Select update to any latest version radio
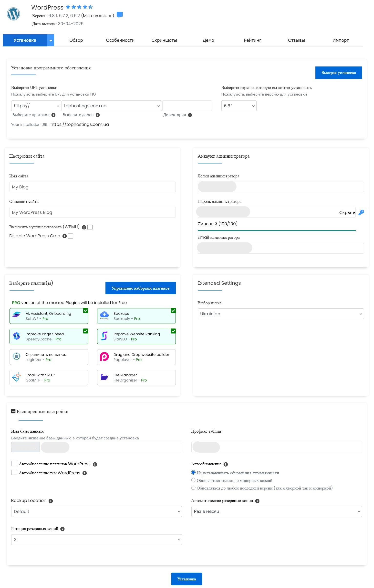The image size is (374, 588). pyautogui.click(x=193, y=488)
